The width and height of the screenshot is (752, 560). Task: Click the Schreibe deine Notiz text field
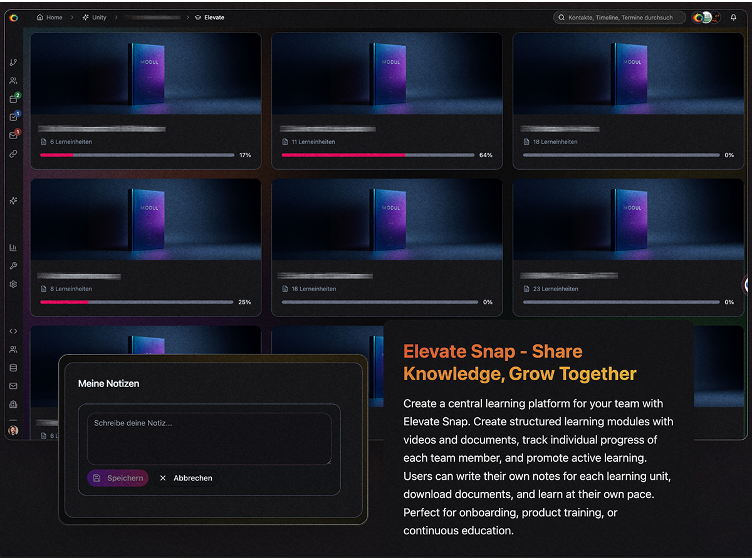tap(210, 438)
